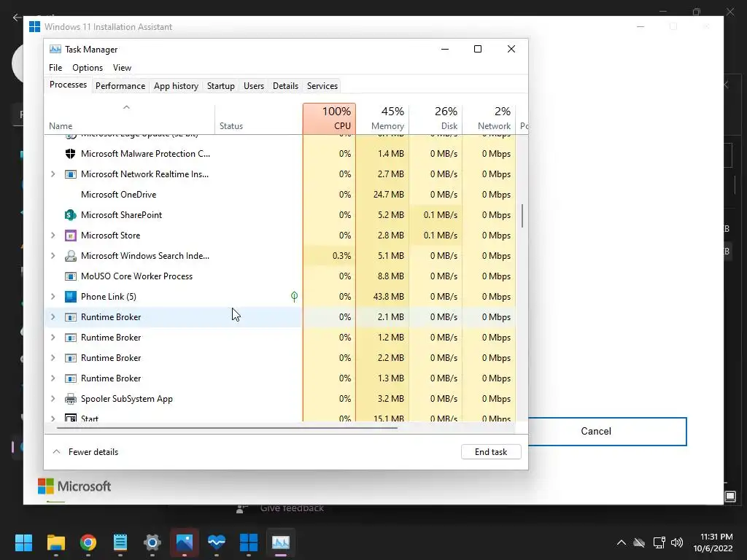
Task: Click the Microsoft Network Realtime Inspection process icon
Action: 71,174
